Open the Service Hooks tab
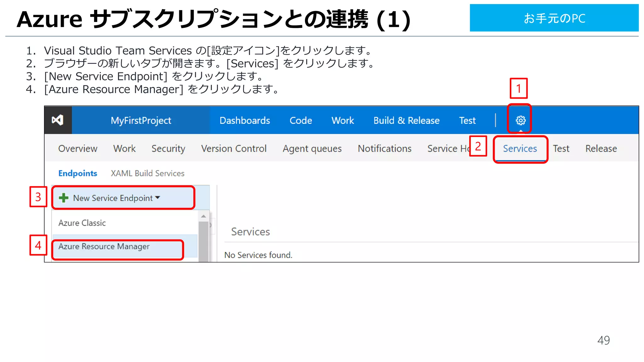 point(448,148)
